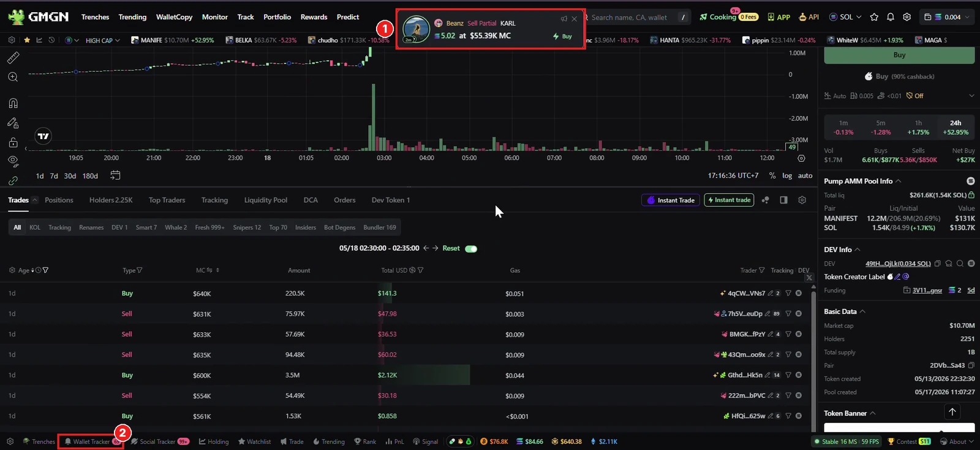The width and height of the screenshot is (980, 450).
Task: Click the quick Buy in notification popup
Action: tap(562, 36)
